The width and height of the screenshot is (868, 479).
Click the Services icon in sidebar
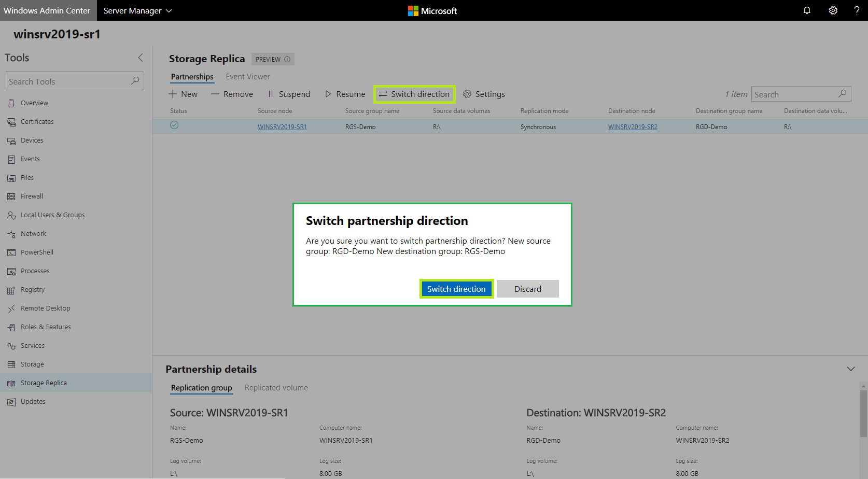11,346
